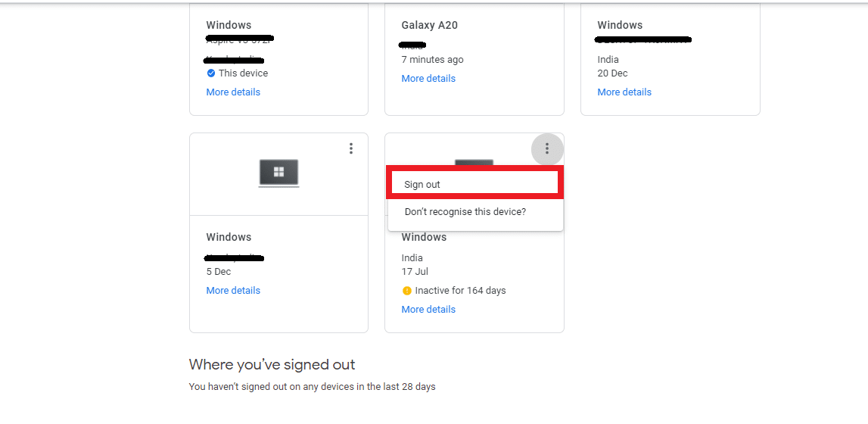Image resolution: width=868 pixels, height=424 pixels.
Task: Click the yellow warning icon for inactive device
Action: click(x=407, y=291)
